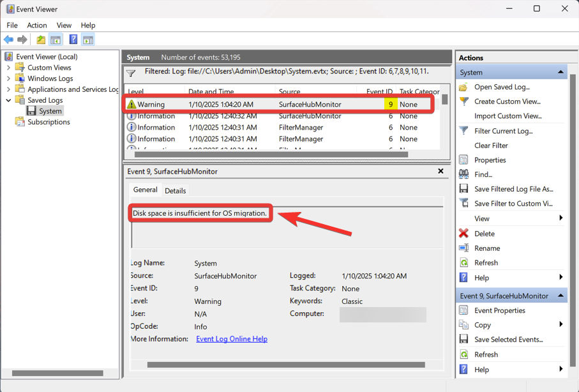Open the Action menu
The height and width of the screenshot is (392, 579).
pyautogui.click(x=37, y=25)
